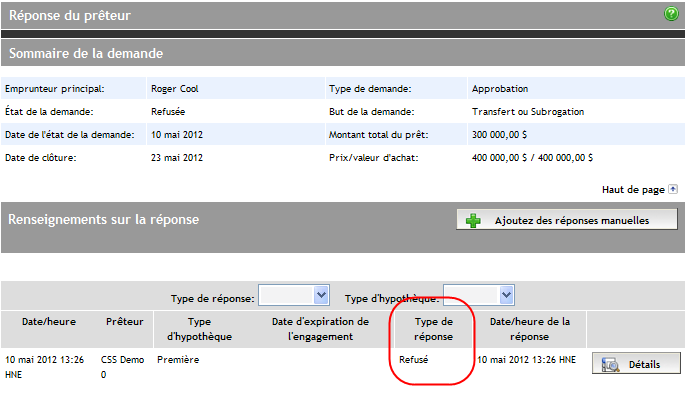Select the 10 mai 2012 status date value
The image size is (688, 395).
click(177, 135)
